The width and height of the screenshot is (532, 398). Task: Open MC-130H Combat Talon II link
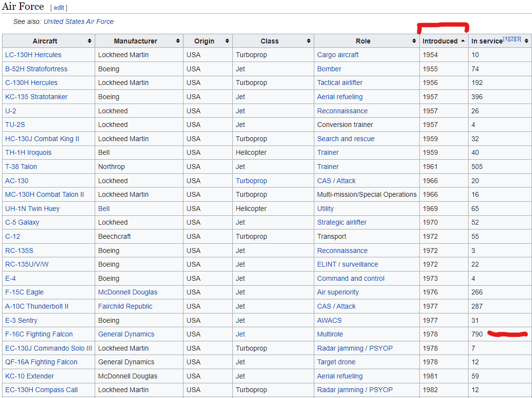click(44, 194)
